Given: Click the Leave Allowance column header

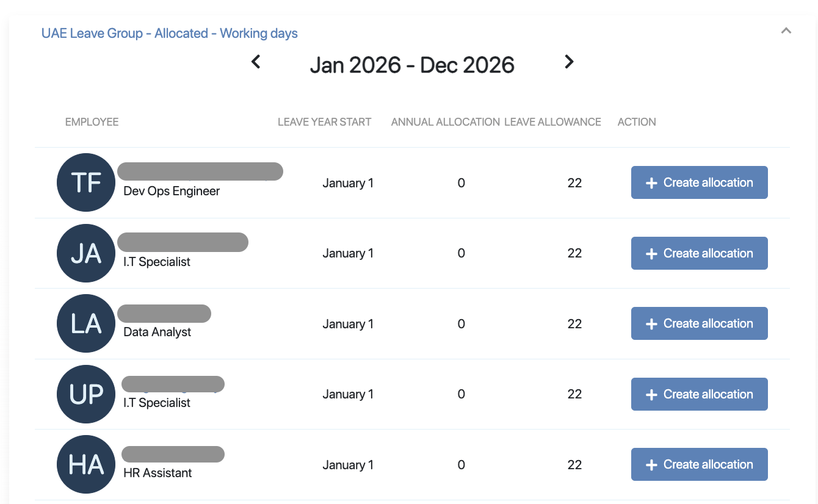Looking at the screenshot, I should pyautogui.click(x=552, y=122).
